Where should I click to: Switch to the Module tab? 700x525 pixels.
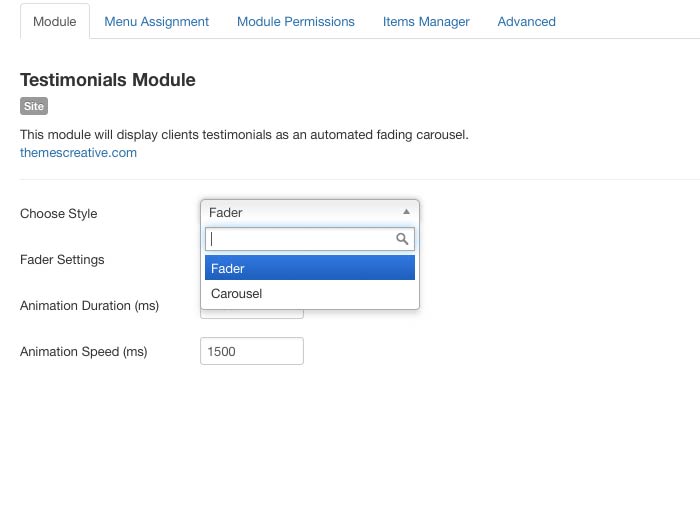(x=54, y=21)
